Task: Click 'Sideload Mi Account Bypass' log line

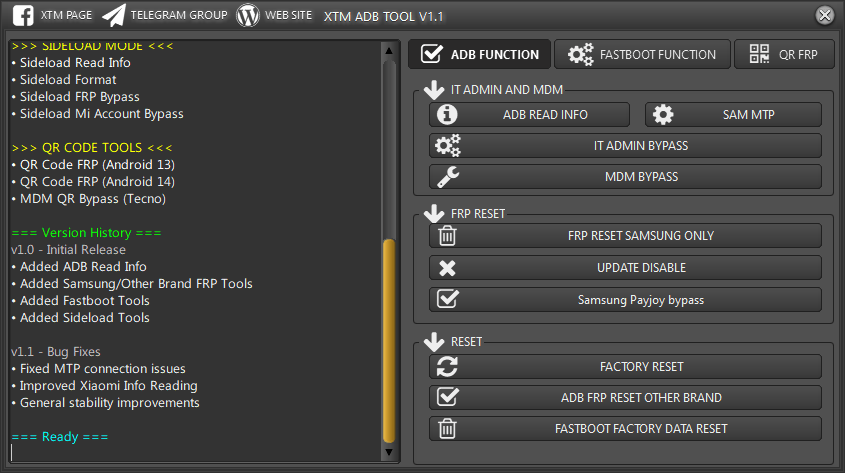Action: click(x=98, y=114)
